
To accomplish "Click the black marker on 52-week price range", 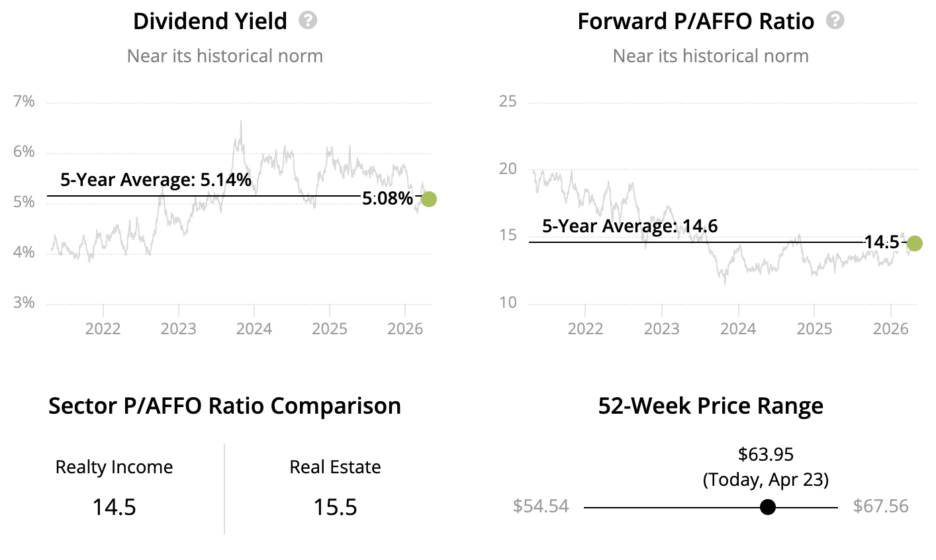I will 767,507.
